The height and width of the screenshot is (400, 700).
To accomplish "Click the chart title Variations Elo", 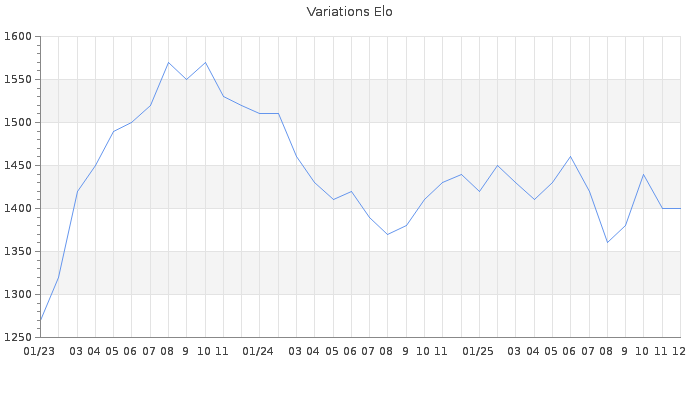I will tap(349, 12).
